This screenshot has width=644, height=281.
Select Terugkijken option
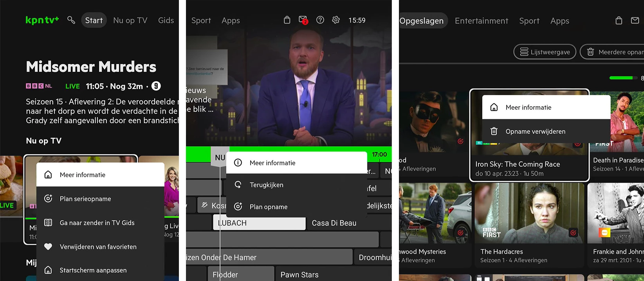coord(297,185)
